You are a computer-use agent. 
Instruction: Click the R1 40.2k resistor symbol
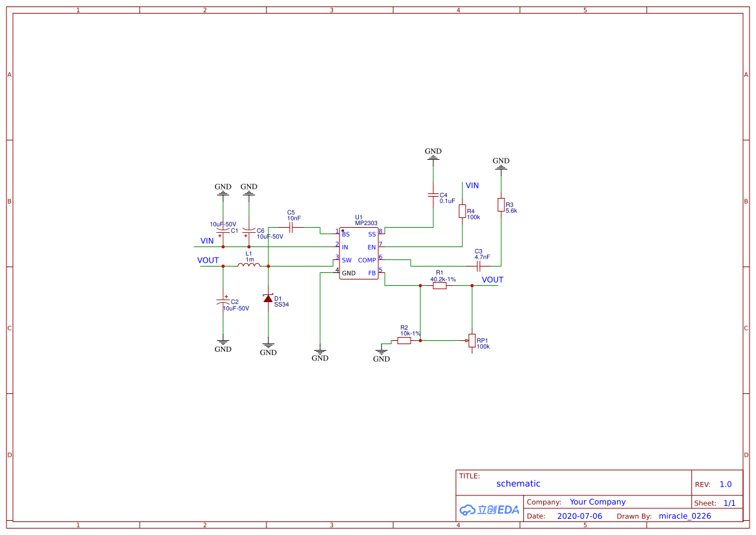(x=439, y=285)
